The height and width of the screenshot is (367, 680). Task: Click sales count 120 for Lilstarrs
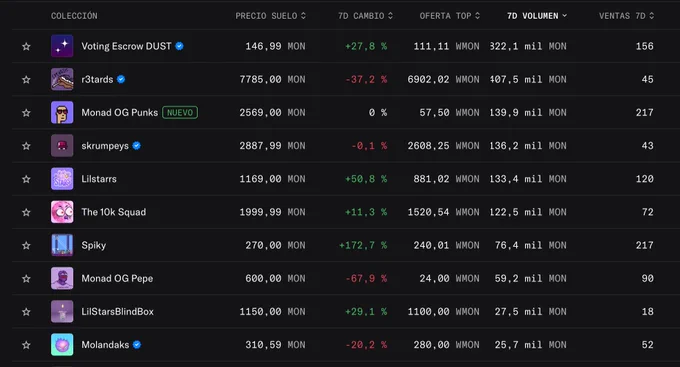644,179
